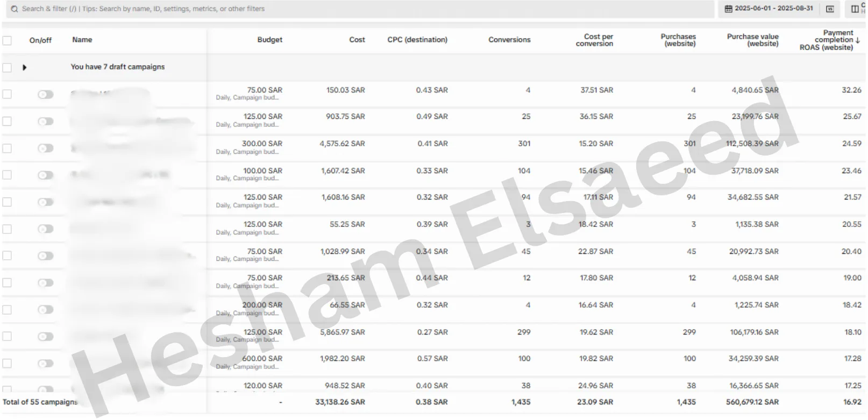Image resolution: width=868 pixels, height=420 pixels.
Task: Turn on the switch for the 213.65 SAR row
Action: (x=46, y=283)
